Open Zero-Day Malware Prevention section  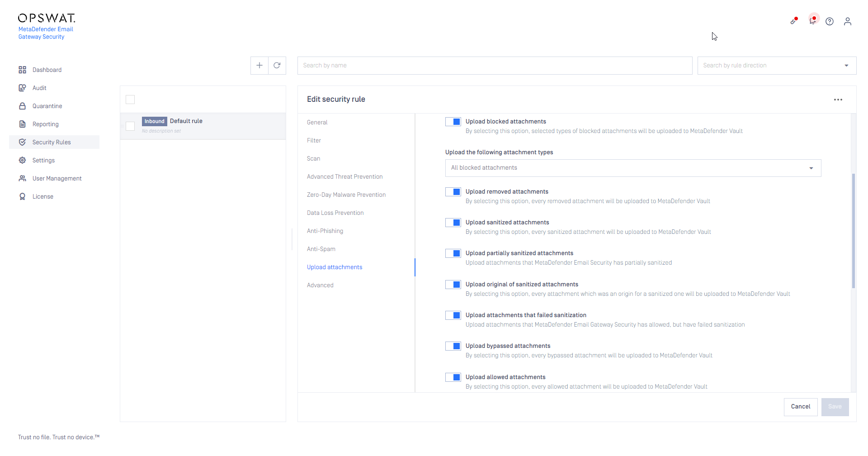coord(346,195)
